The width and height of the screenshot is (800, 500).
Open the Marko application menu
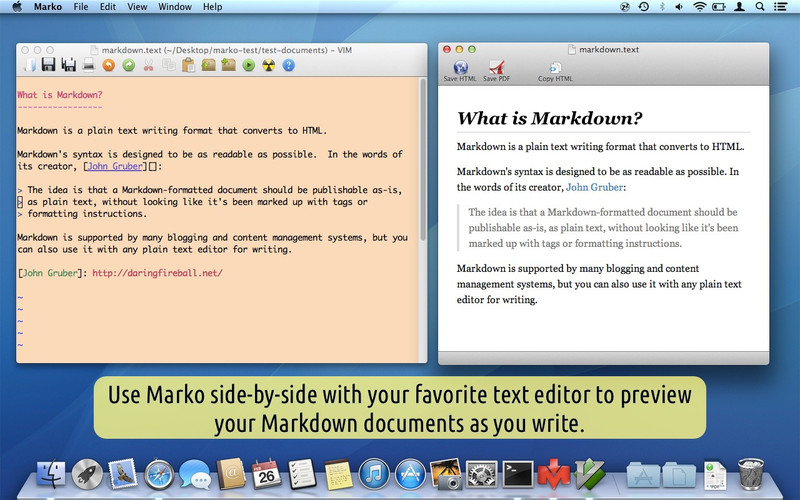48,7
